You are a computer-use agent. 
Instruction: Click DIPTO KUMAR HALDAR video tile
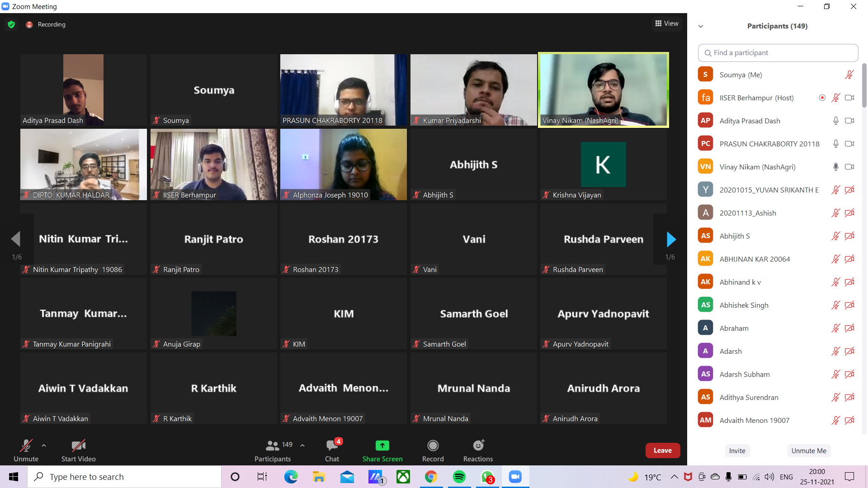[84, 164]
